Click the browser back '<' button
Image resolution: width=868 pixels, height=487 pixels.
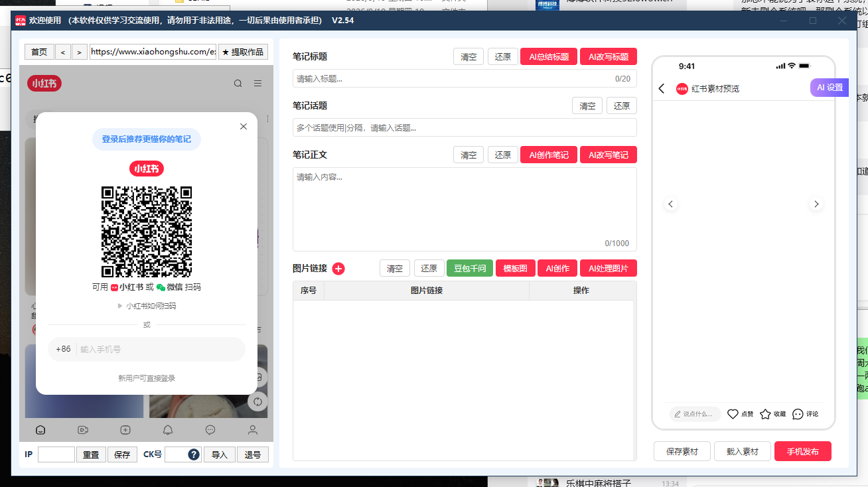63,52
